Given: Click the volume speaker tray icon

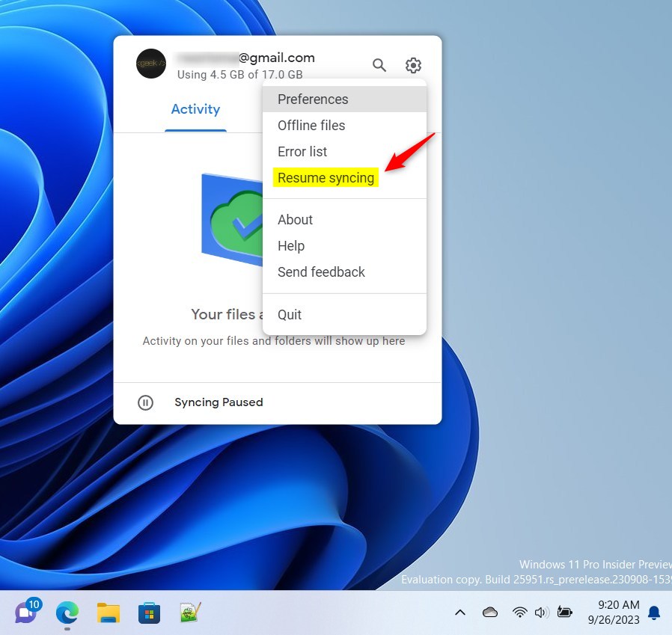Looking at the screenshot, I should point(542,613).
